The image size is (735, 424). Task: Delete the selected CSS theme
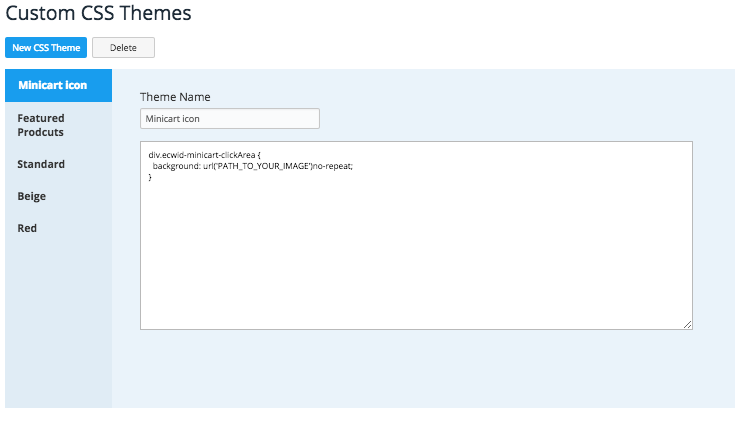coord(123,48)
